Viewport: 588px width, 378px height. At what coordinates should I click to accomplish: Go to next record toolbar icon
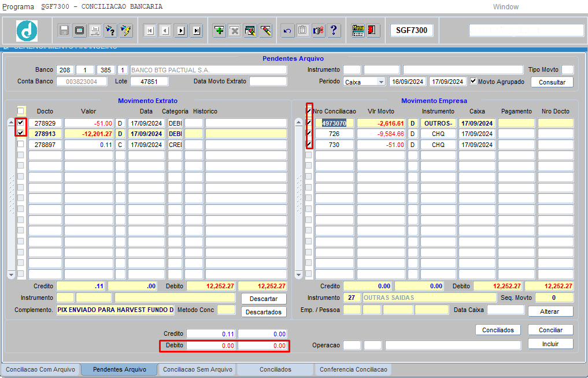coord(181,31)
